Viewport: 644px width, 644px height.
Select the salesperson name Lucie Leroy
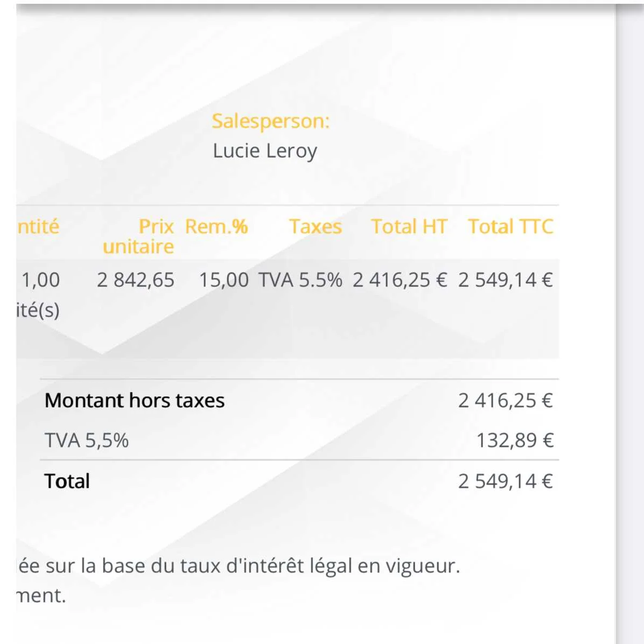tap(265, 151)
